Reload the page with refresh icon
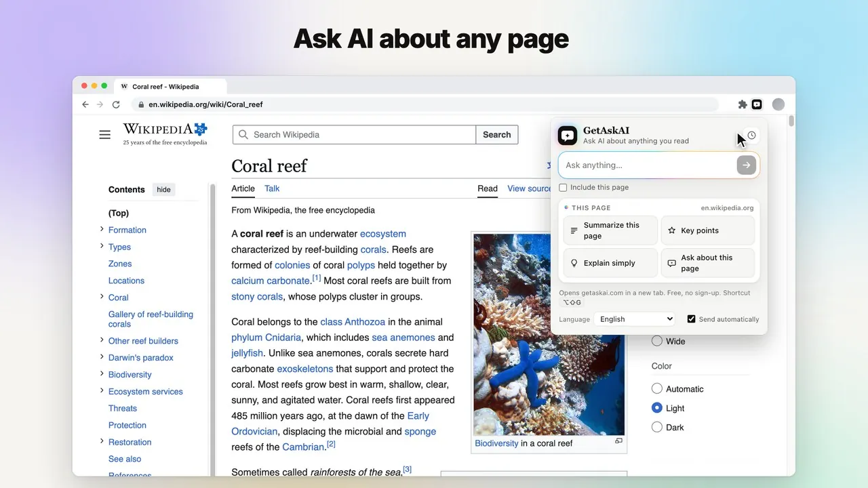 click(x=116, y=104)
